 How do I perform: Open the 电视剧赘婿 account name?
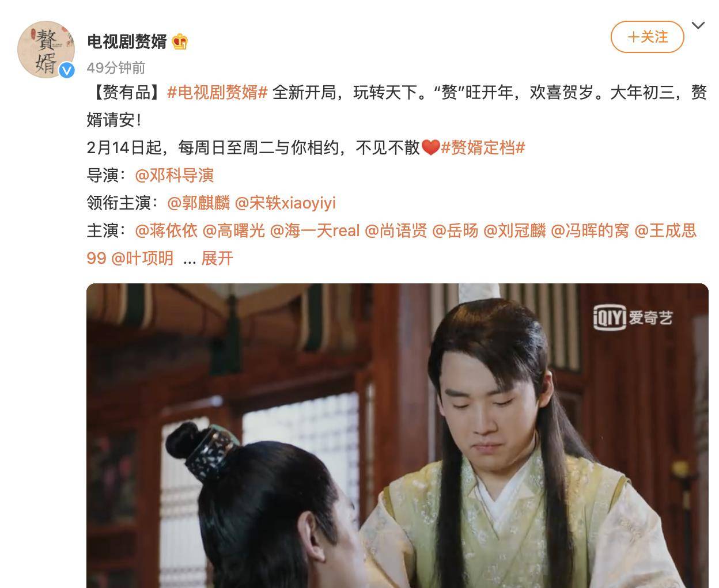point(127,41)
